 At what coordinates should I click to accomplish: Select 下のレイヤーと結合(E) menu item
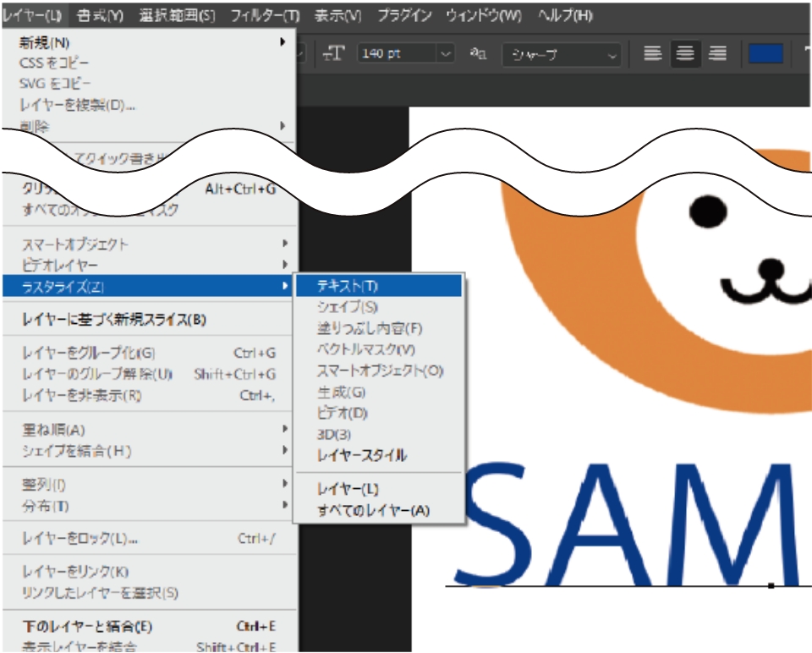point(87,627)
